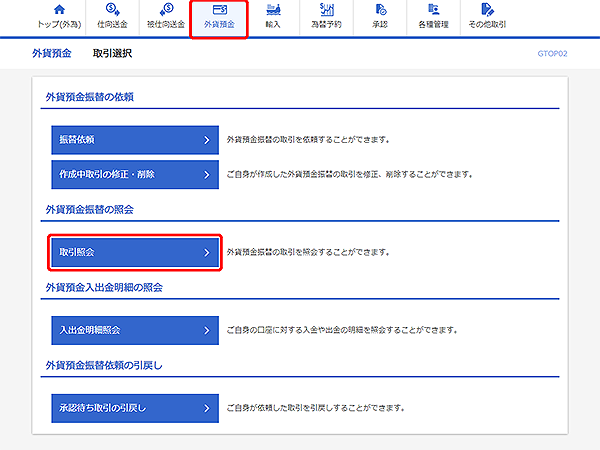Click description beside 承認待ち取引の引戻し button
Screen dimensions: 600x450
pyautogui.click(x=316, y=408)
